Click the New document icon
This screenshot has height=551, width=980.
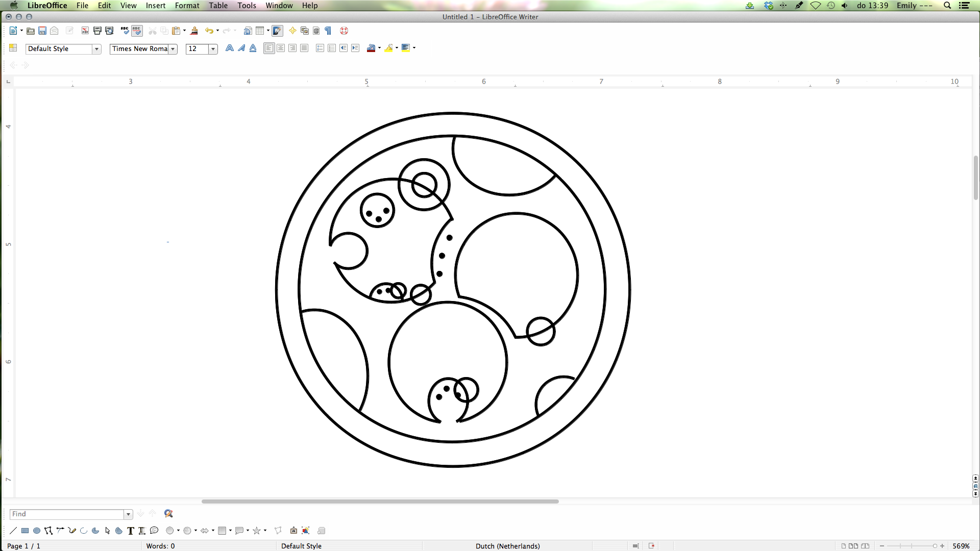coord(13,31)
